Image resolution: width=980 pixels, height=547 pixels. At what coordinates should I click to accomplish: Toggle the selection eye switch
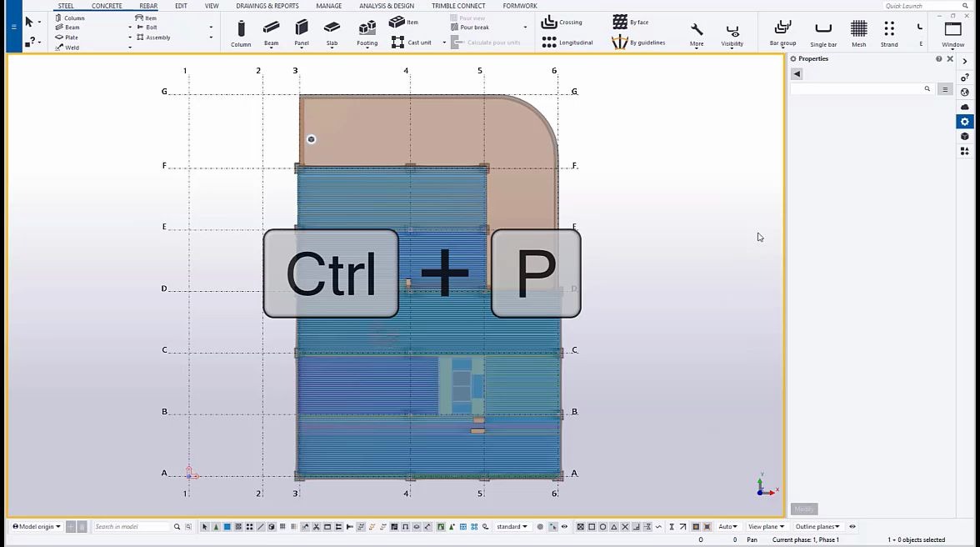564,526
